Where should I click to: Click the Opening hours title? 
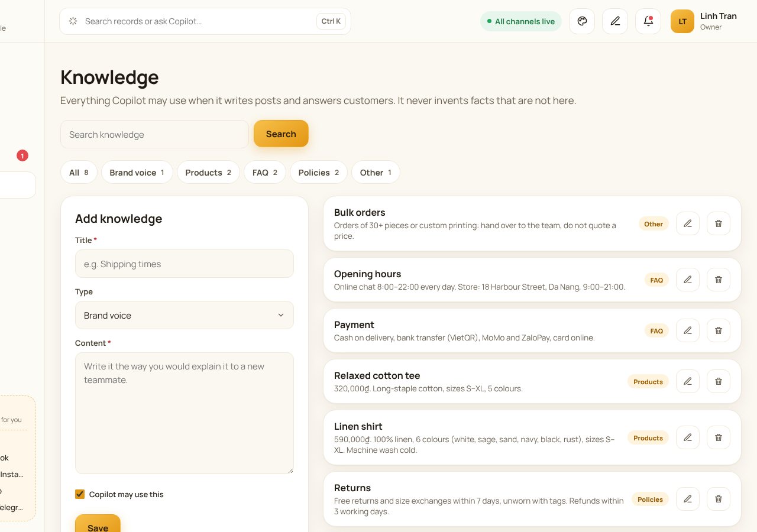tap(367, 274)
